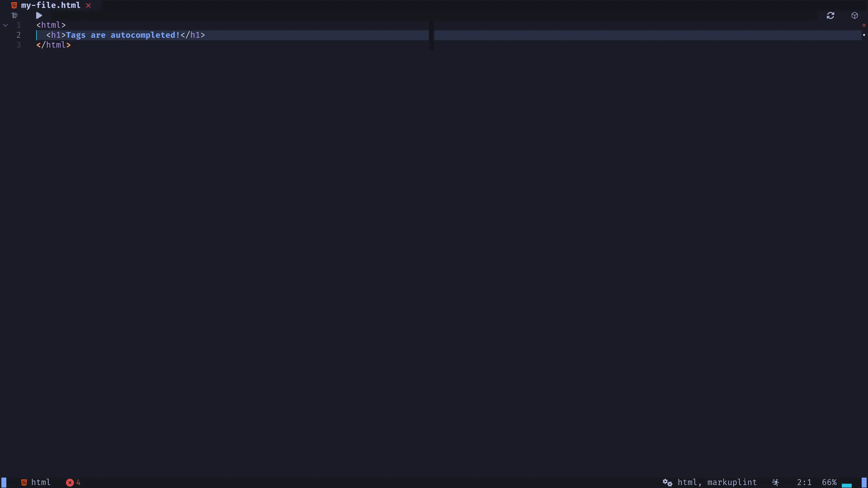Select line number 2 in gutter
This screenshot has height=488, width=868.
tap(19, 35)
